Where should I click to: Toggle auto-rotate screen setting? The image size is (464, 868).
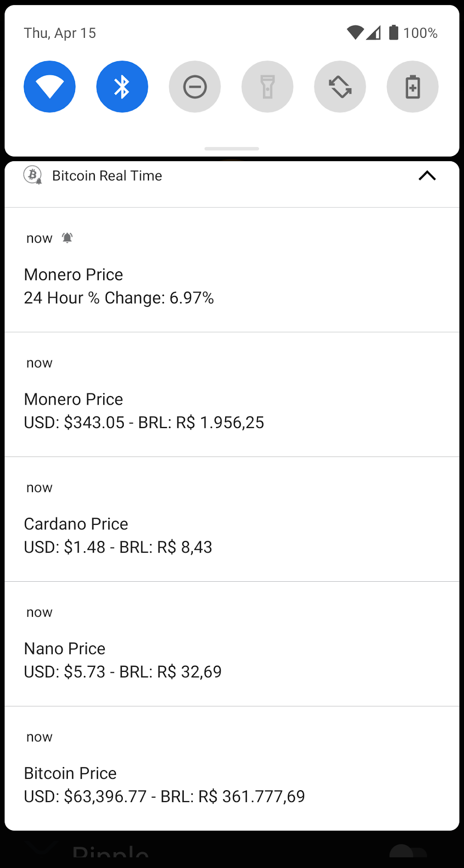click(340, 86)
